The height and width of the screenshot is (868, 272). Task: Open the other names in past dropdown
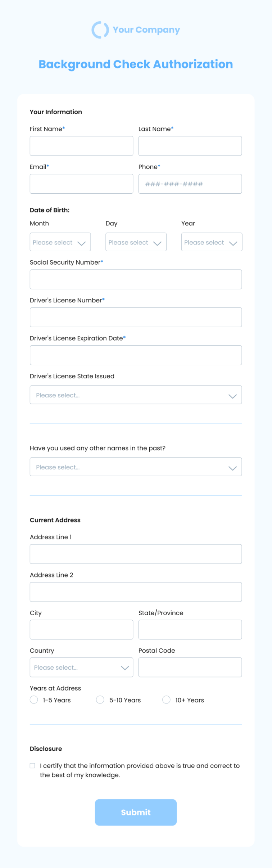pos(136,467)
